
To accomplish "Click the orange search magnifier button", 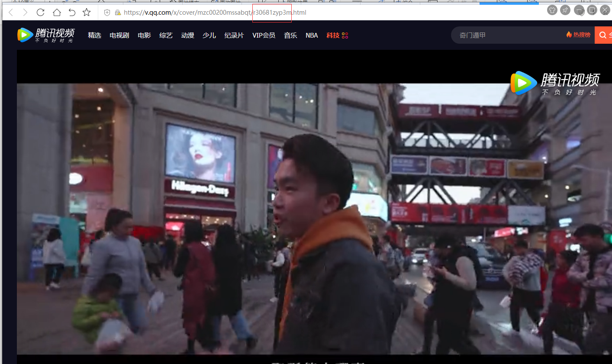I will point(603,35).
